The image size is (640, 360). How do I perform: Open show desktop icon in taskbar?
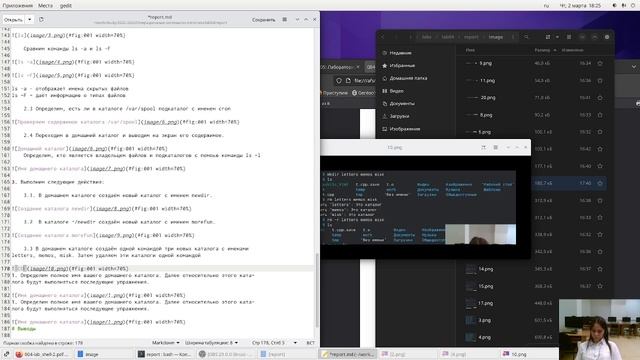[x=6, y=354]
